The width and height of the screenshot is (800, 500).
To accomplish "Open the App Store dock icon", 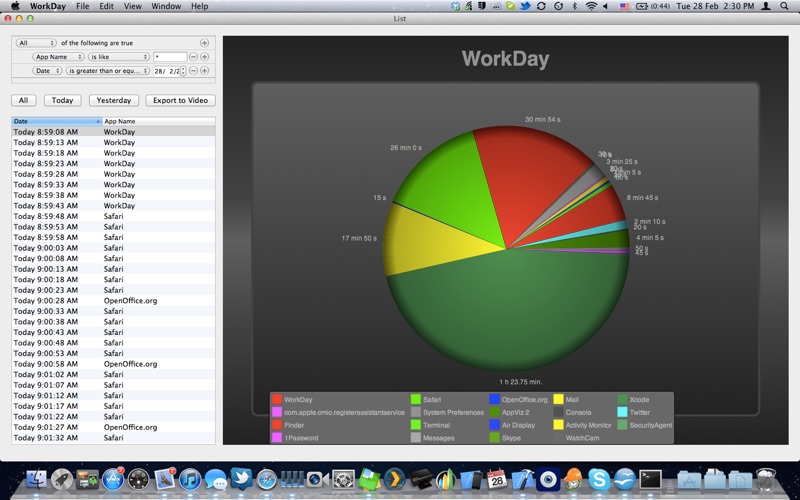I will click(113, 479).
